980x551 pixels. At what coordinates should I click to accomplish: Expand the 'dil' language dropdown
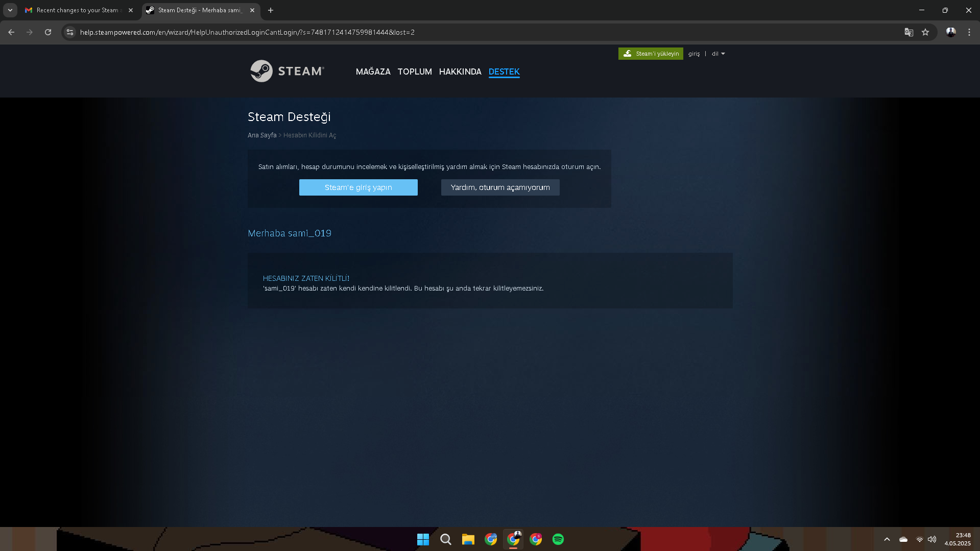[x=718, y=54]
